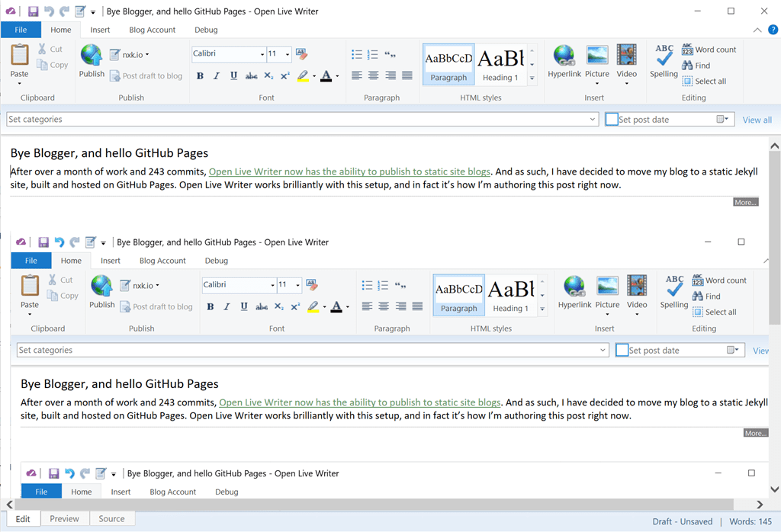Click Clear formatting icon in the top Font group
Screen dimensions: 781x532
tap(301, 54)
